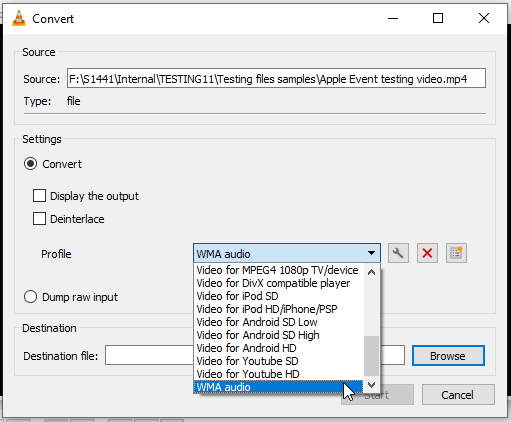Click the profile list scrollbar thumb
The image size is (511, 422).
[371, 356]
